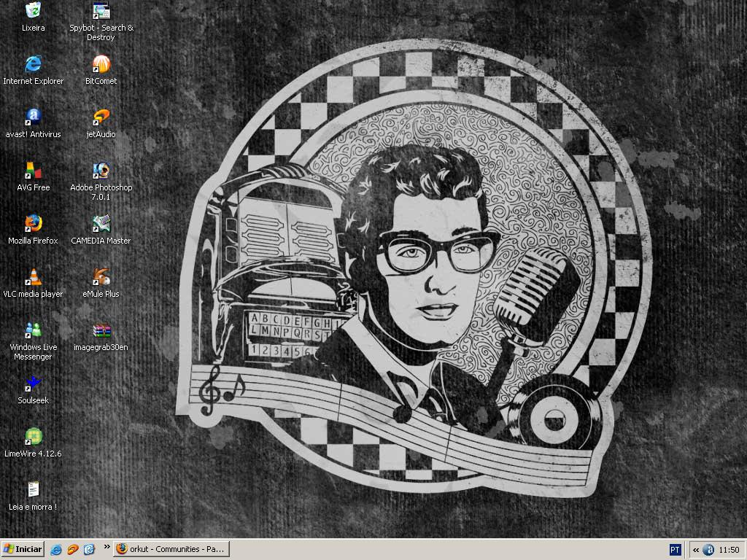Image resolution: width=747 pixels, height=560 pixels.
Task: Expand hidden quick launch items chevron
Action: coord(107,546)
